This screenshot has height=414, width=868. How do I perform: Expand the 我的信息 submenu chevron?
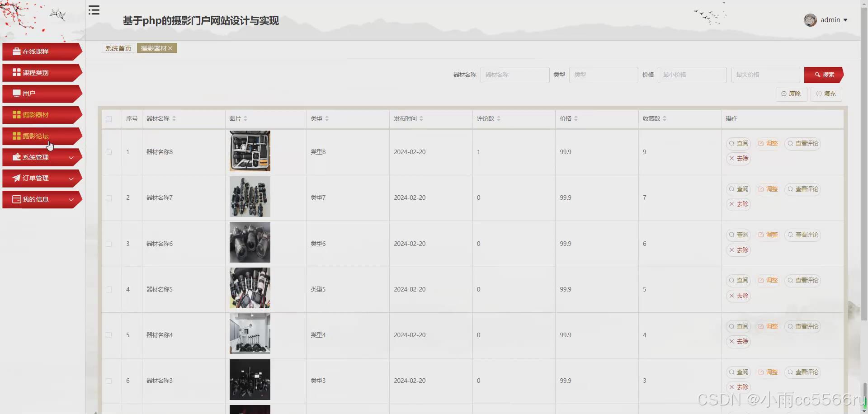[71, 199]
